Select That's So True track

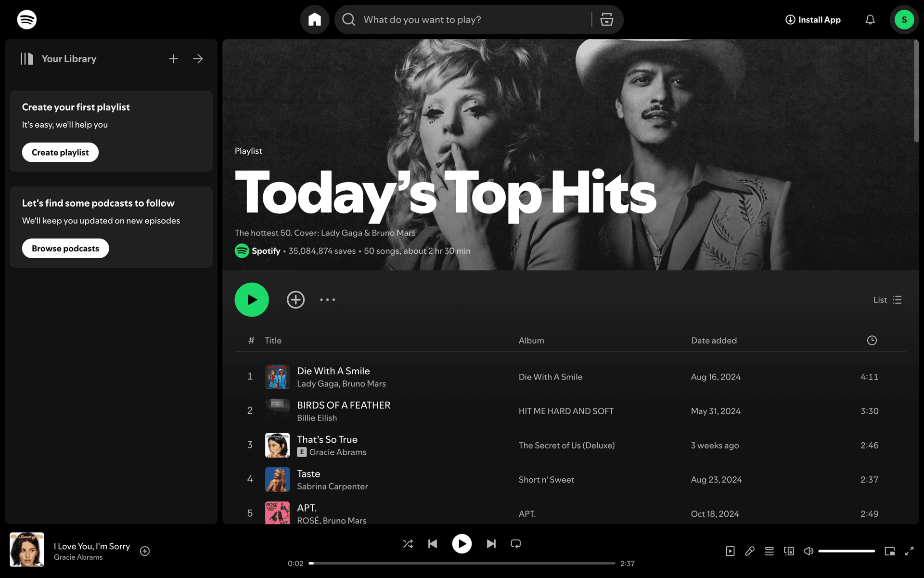(x=327, y=439)
